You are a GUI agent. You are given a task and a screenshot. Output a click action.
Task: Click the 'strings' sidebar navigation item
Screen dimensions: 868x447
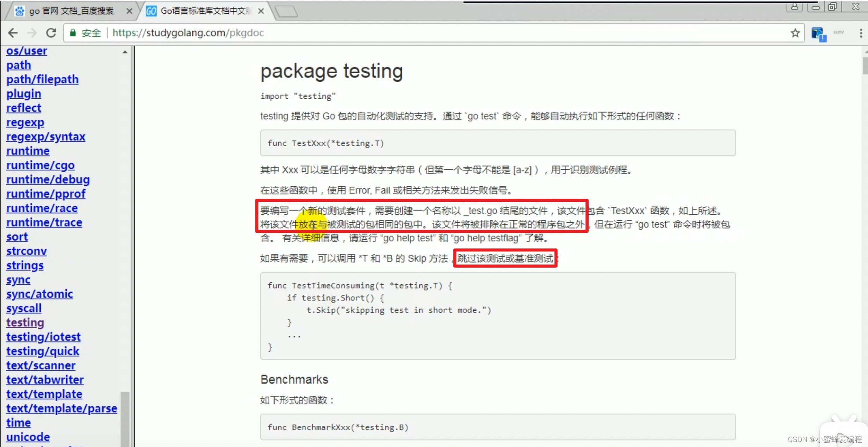tap(23, 265)
